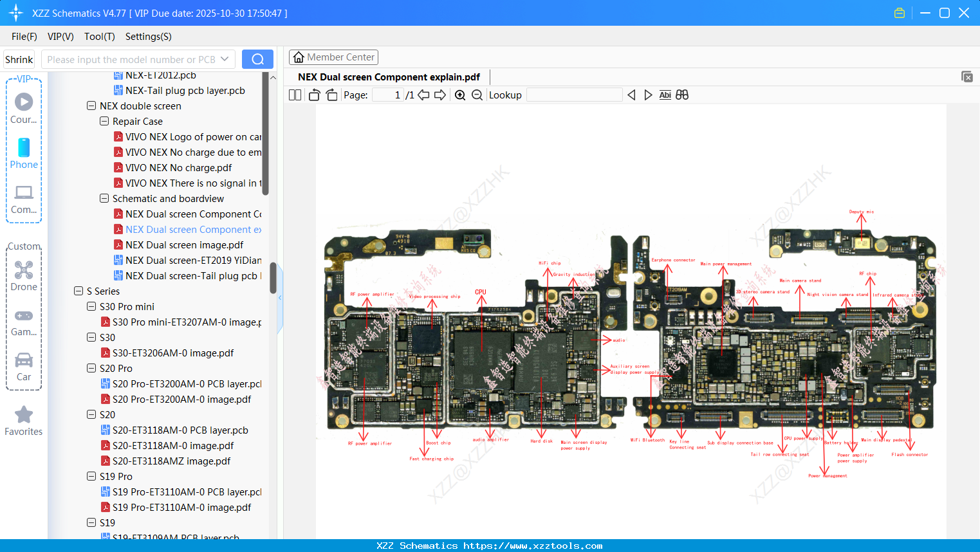Click the Shrink button
The image size is (980, 552).
pyautogui.click(x=19, y=59)
